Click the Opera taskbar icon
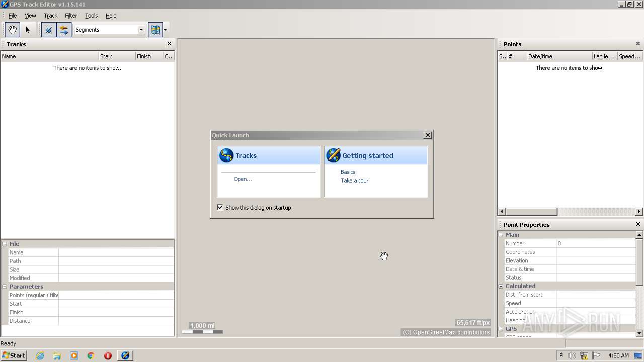 pyautogui.click(x=108, y=355)
